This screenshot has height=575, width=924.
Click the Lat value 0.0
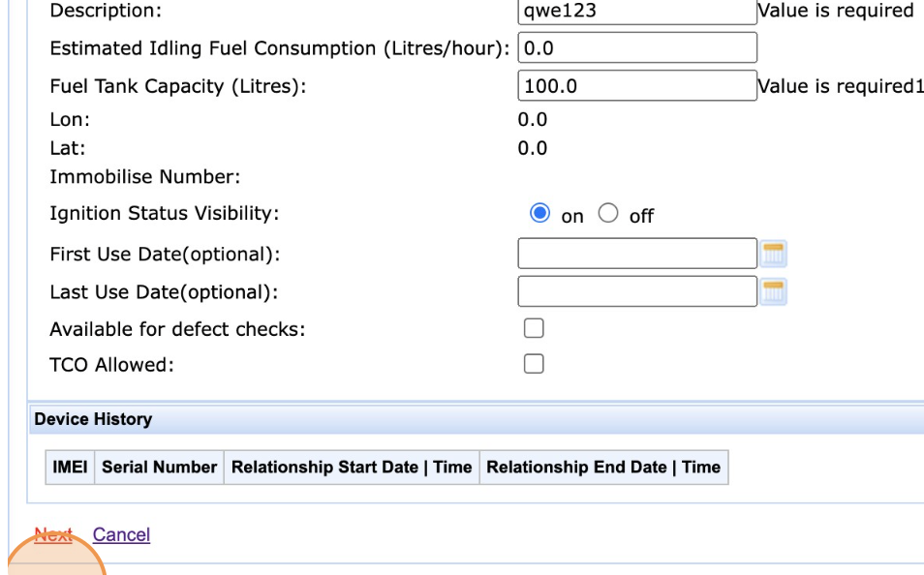[x=533, y=148]
